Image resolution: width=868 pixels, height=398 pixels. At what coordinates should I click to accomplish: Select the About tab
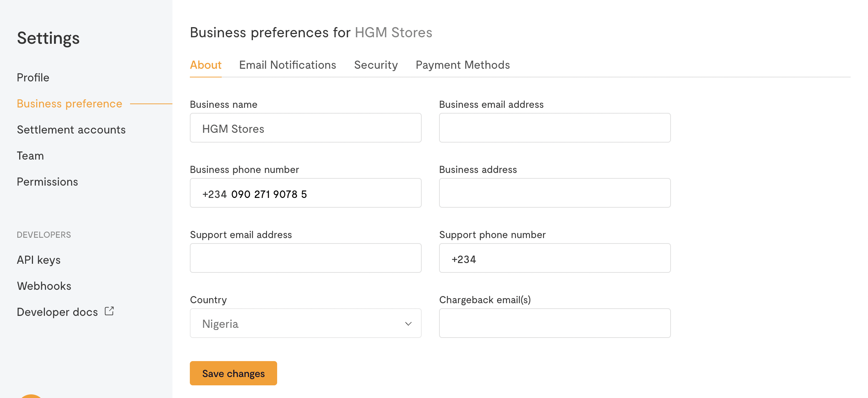pyautogui.click(x=205, y=65)
